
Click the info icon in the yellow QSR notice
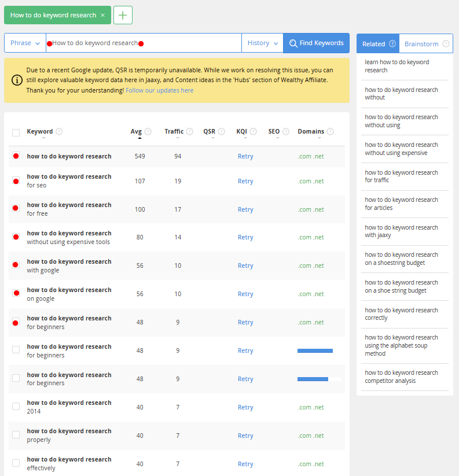point(16,81)
